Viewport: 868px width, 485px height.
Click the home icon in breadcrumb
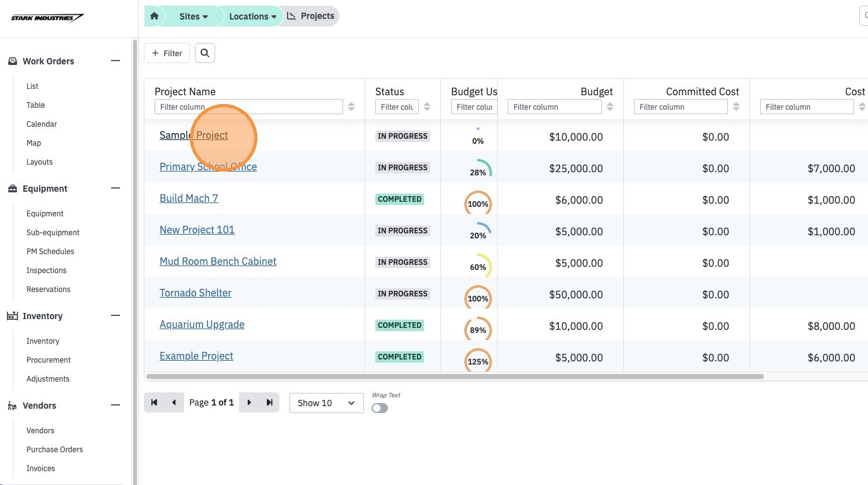point(155,16)
